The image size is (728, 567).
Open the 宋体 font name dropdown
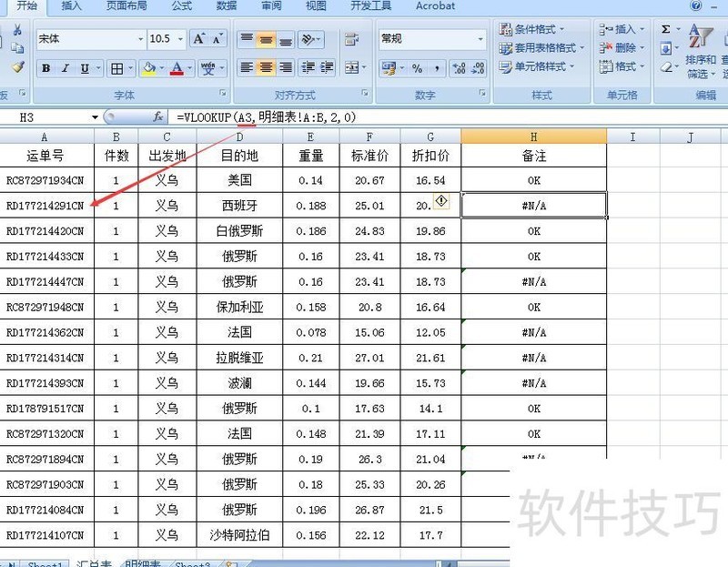91,41
